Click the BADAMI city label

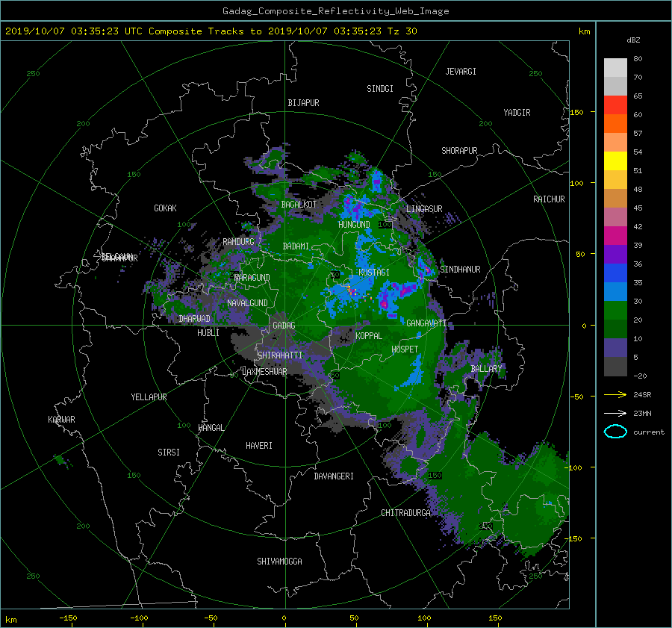tap(296, 246)
